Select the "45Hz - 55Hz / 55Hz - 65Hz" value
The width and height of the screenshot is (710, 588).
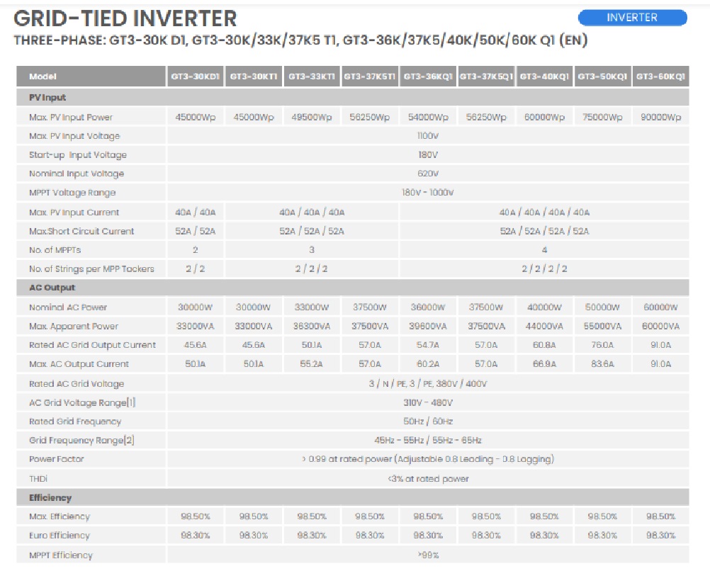pyautogui.click(x=428, y=440)
